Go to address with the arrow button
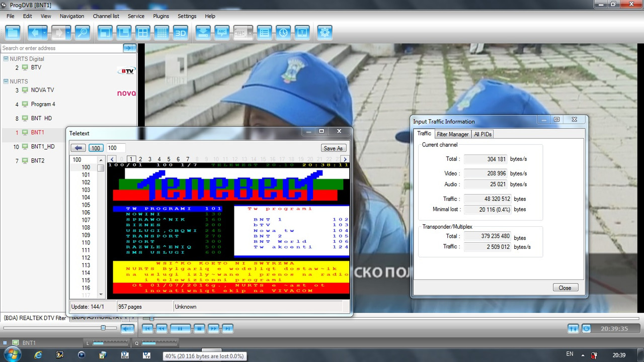644x362 pixels. 128,48
